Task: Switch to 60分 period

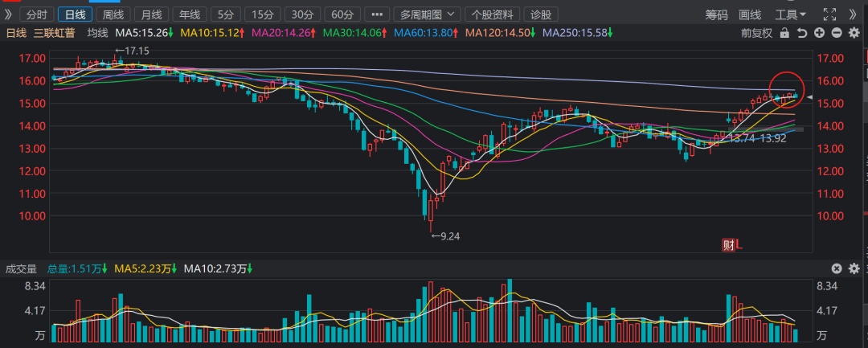Action: point(342,14)
